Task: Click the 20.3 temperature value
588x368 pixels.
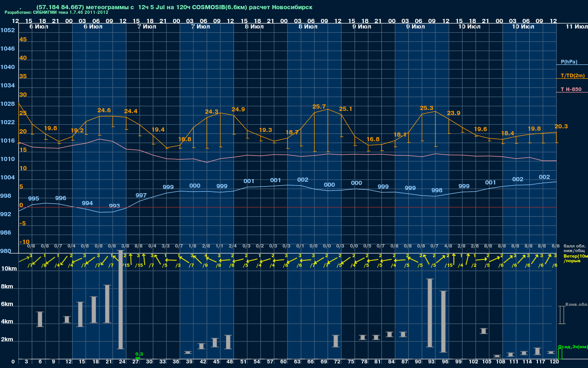Action: point(561,126)
